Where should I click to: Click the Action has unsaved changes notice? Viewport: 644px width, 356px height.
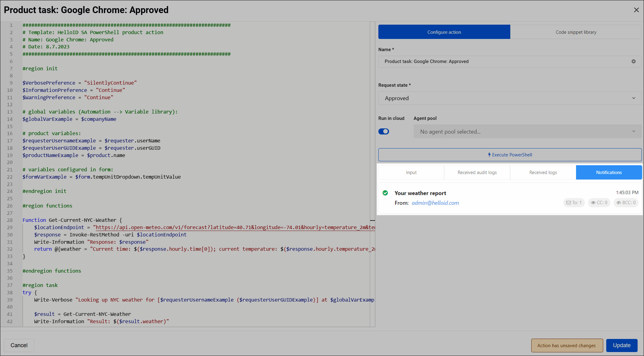(567, 345)
